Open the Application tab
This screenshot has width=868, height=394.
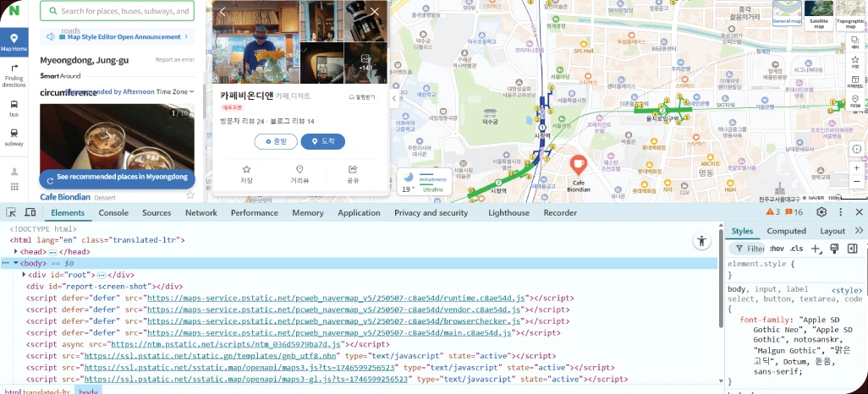pos(359,212)
